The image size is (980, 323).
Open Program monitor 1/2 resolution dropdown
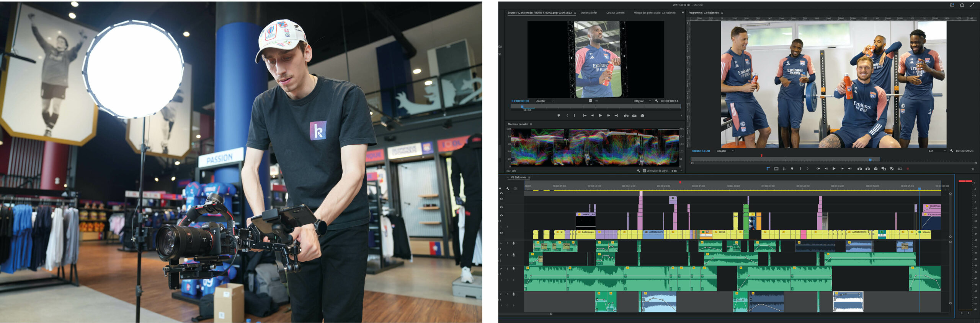pos(936,151)
